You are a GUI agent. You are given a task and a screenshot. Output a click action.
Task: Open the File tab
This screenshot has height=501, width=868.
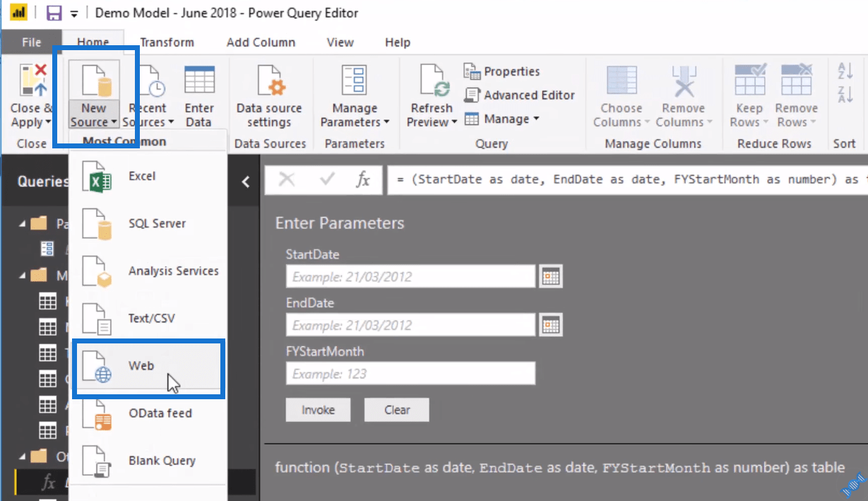click(x=31, y=42)
